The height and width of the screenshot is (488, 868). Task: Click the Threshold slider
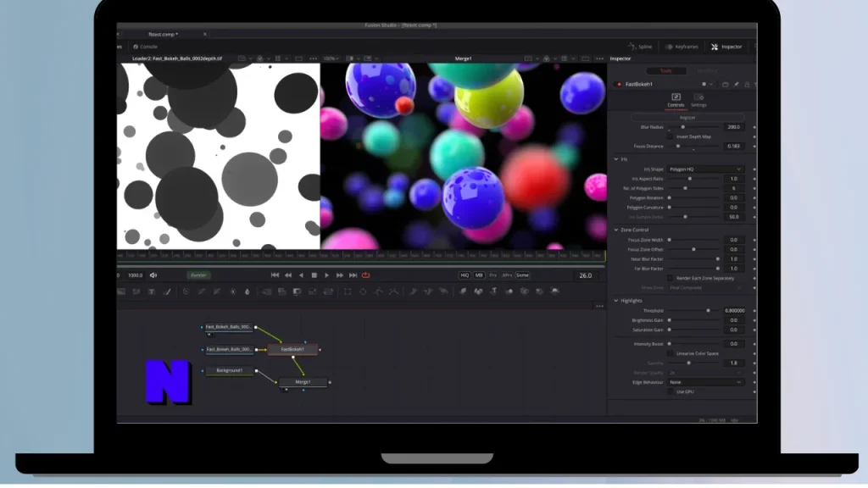pyautogui.click(x=694, y=311)
